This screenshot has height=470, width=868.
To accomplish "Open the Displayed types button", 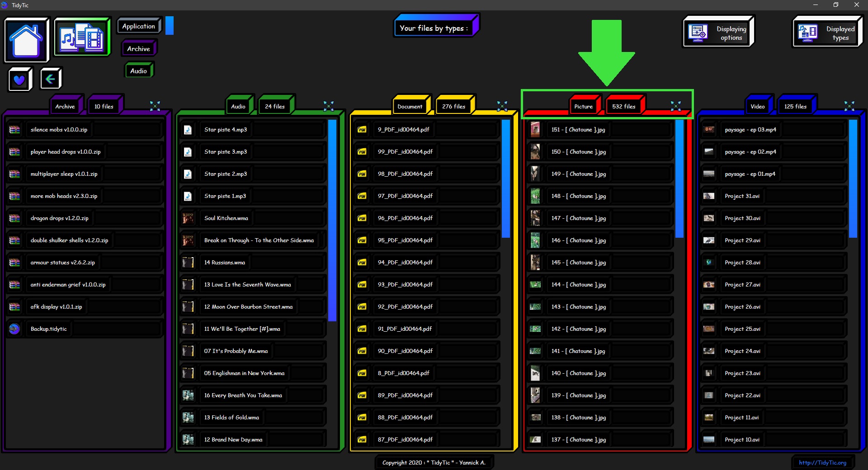I will click(827, 33).
